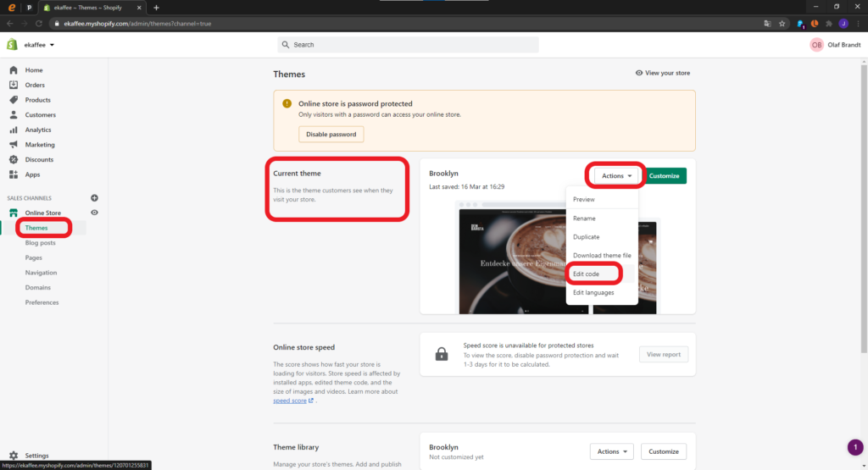868x470 pixels.
Task: Open Navigation in sidebar
Action: [41, 273]
